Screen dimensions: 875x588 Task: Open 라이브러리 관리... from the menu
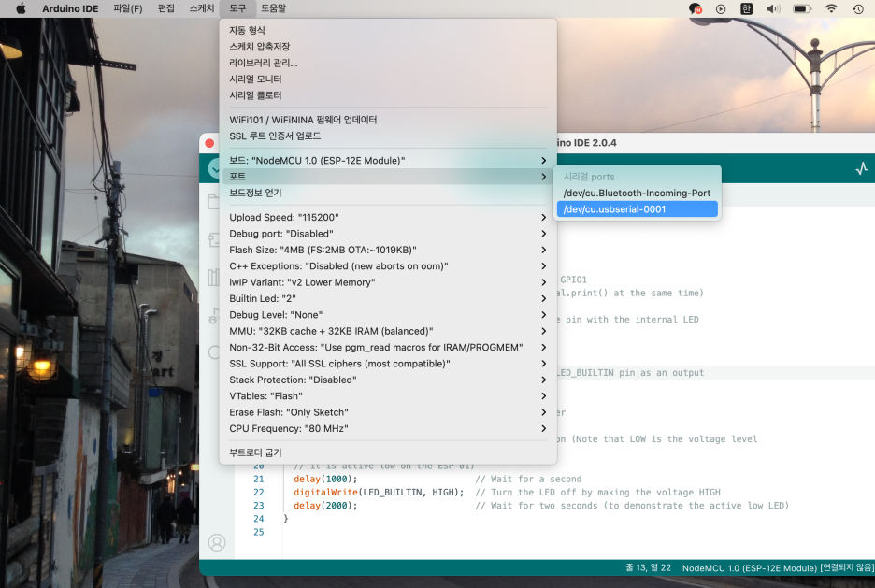click(x=388, y=63)
